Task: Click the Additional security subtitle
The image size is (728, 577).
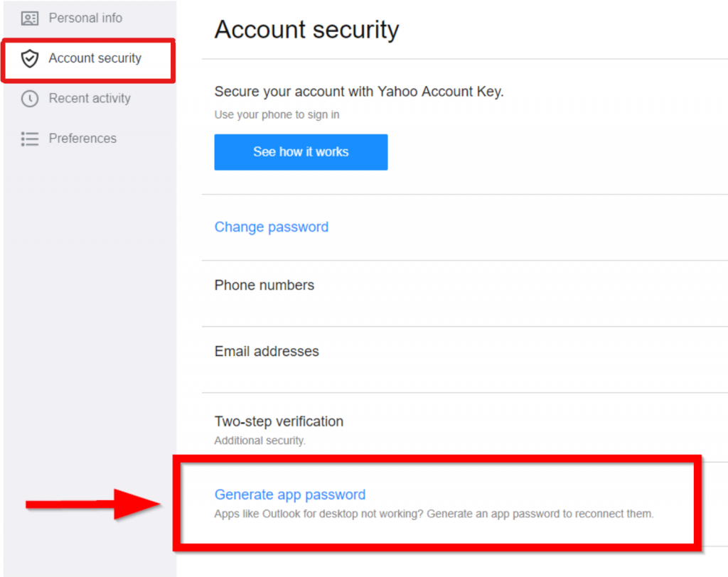Action: [x=259, y=441]
